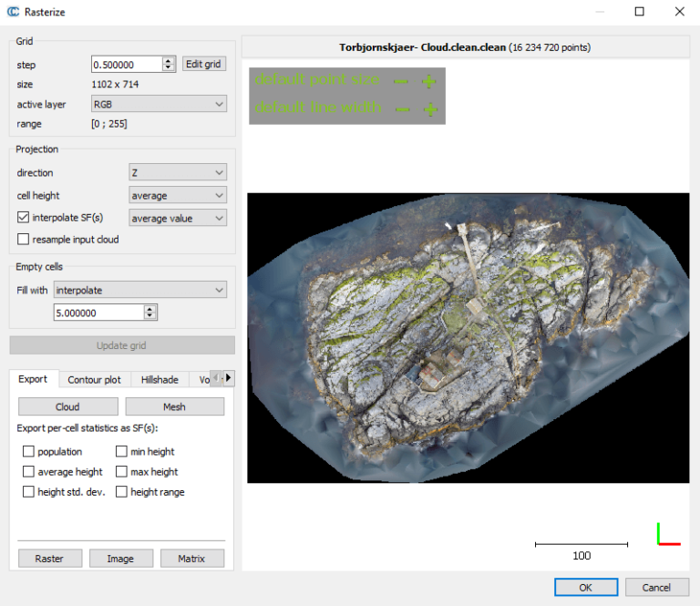This screenshot has width=700, height=606.
Task: Toggle the interpolate SF(s) checkbox
Action: tap(23, 217)
